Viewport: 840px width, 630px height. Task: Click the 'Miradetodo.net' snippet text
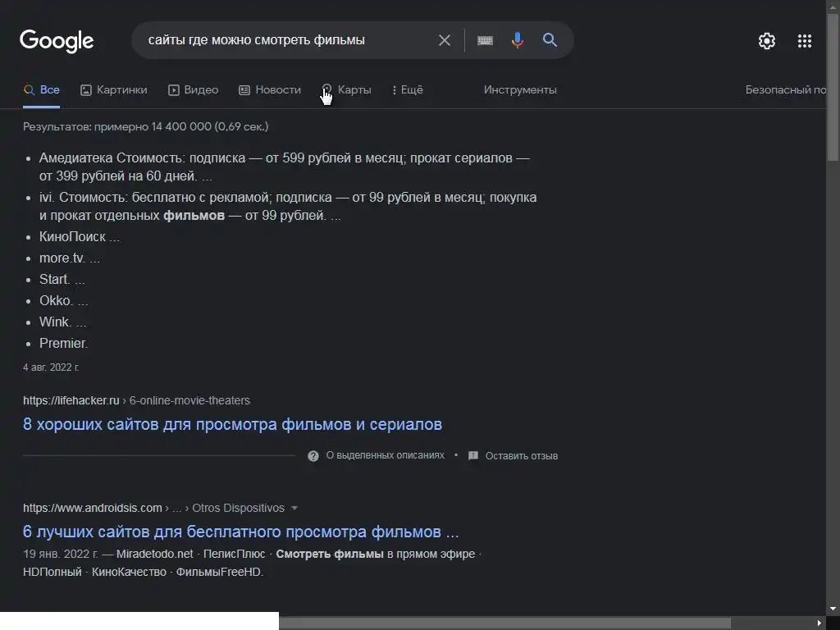pyautogui.click(x=155, y=554)
